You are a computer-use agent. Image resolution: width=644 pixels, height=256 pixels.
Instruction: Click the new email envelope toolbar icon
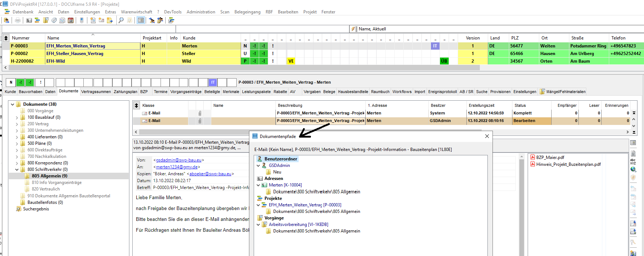pyautogui.click(x=101, y=20)
